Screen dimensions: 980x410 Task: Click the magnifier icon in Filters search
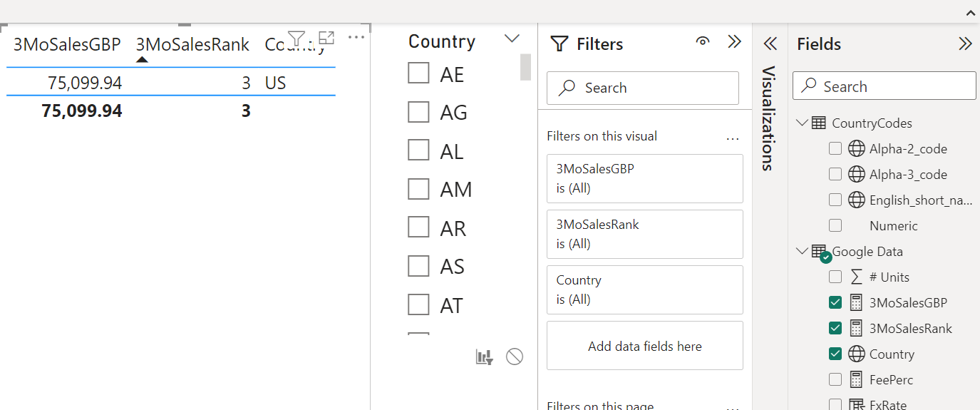point(567,88)
